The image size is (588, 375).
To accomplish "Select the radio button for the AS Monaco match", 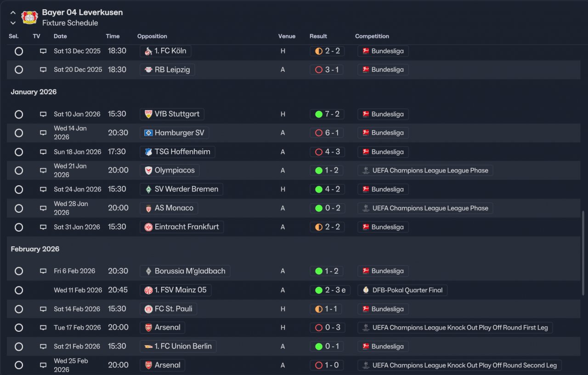I will (x=19, y=208).
